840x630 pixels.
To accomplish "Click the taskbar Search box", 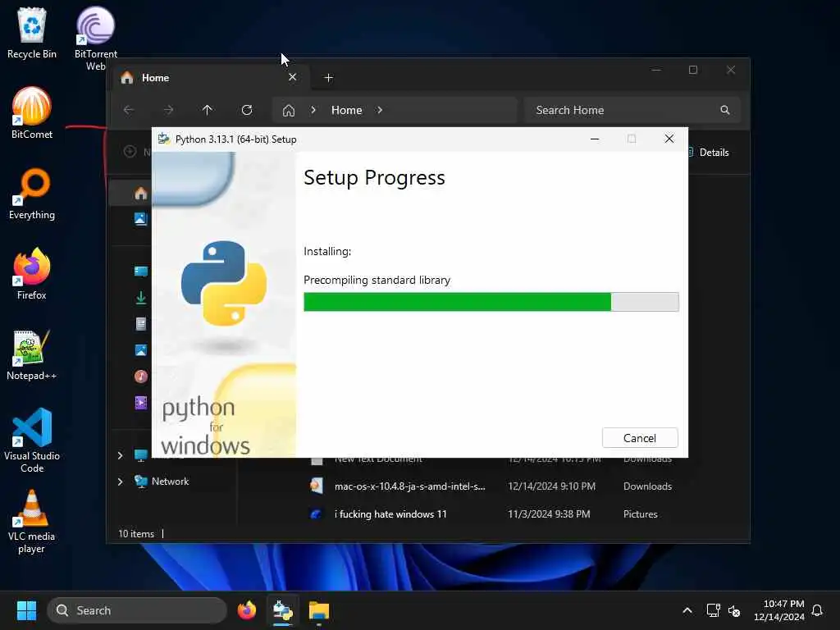I will pos(137,610).
